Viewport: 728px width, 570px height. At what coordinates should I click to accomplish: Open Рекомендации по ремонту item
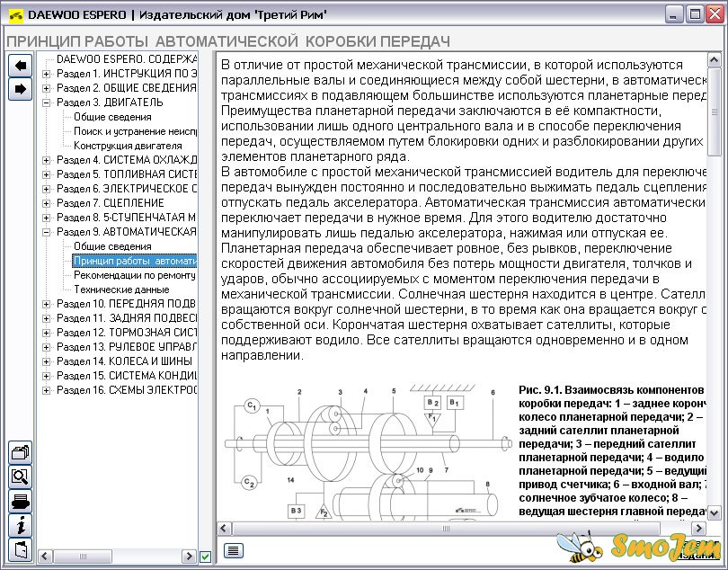click(x=135, y=275)
